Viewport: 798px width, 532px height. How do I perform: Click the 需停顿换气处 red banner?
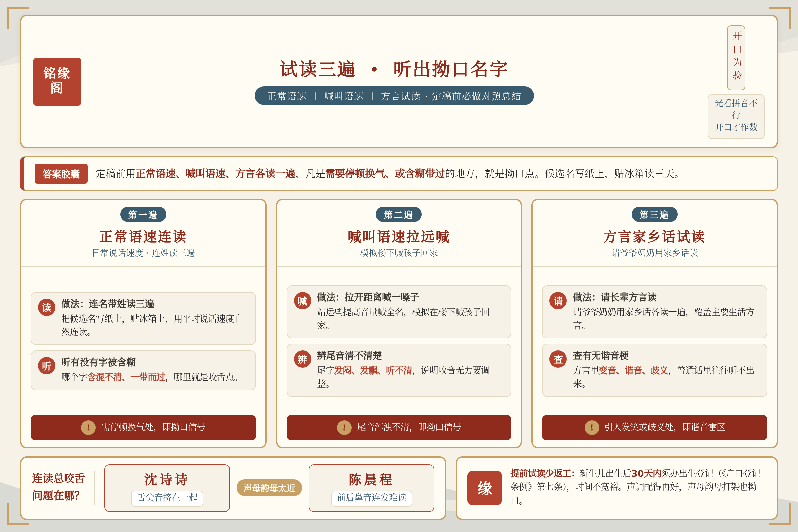tap(143, 428)
